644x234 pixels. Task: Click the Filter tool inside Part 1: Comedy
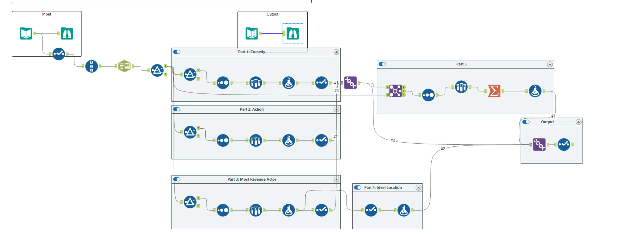(x=190, y=74)
